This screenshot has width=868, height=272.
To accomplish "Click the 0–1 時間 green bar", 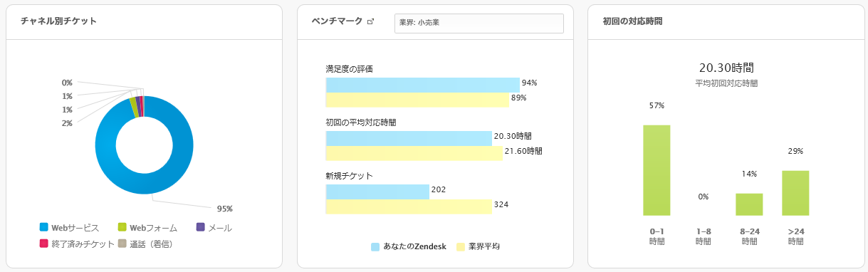I will point(657,170).
